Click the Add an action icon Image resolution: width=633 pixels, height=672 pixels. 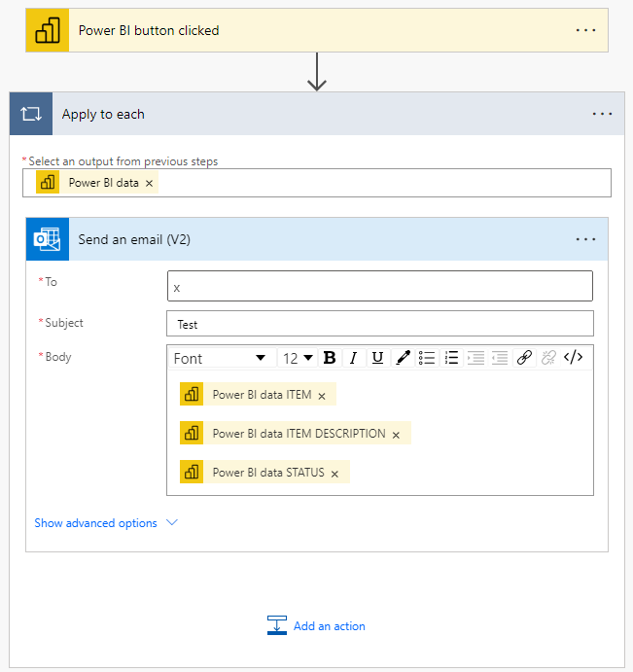pyautogui.click(x=277, y=625)
